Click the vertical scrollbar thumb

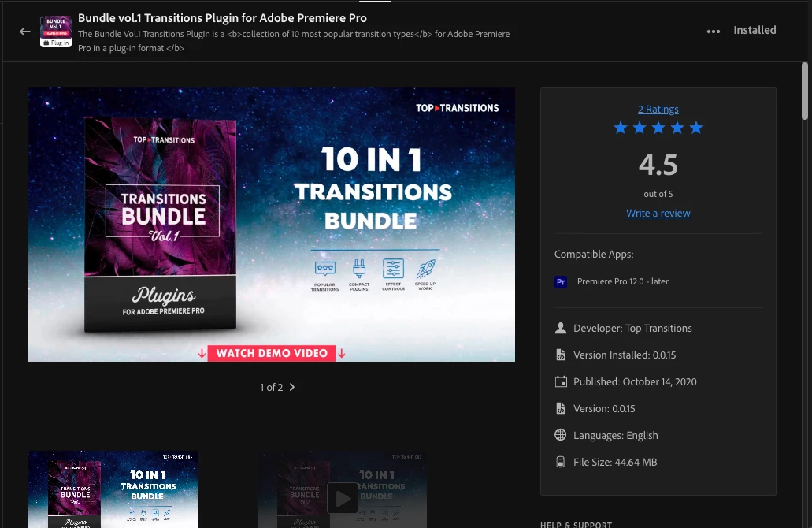coord(805,91)
